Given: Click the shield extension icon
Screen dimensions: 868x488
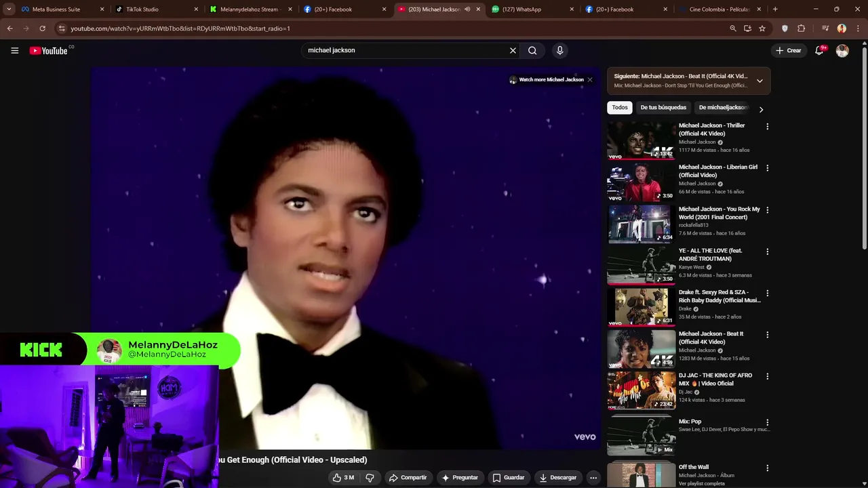Looking at the screenshot, I should pyautogui.click(x=785, y=28).
